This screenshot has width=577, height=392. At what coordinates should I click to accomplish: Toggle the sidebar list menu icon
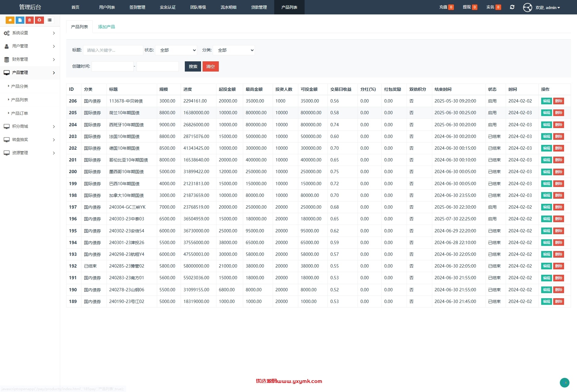[x=50, y=20]
